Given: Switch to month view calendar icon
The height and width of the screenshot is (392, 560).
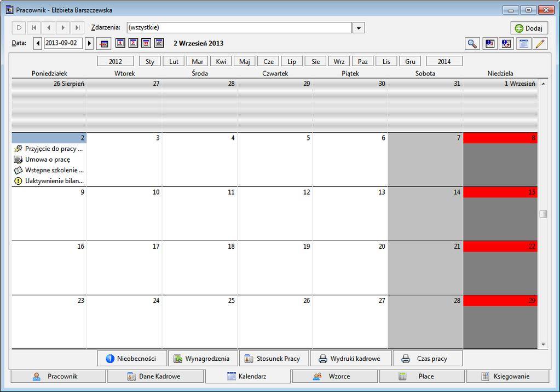Looking at the screenshot, I should 146,43.
